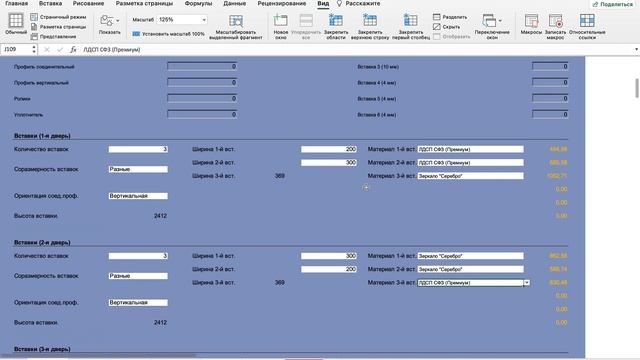Viewport: 640px width, 360px height.
Task: Select 2-я дверь Ширина 1-й вст. value 300
Action: pos(329,256)
